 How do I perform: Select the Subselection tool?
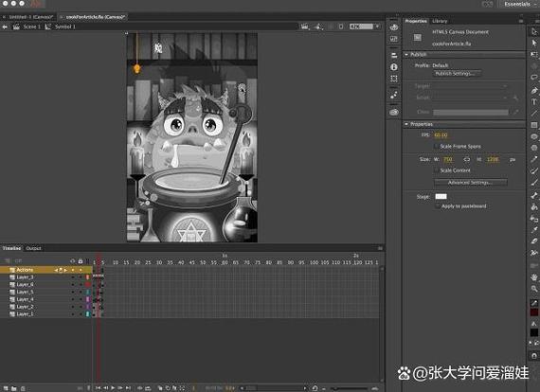tap(534, 43)
